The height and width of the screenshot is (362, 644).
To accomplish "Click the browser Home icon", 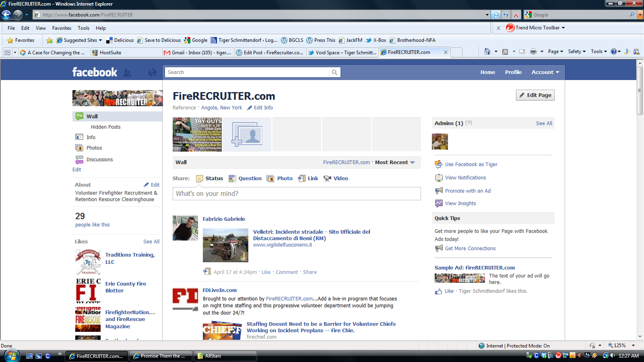I will click(x=487, y=51).
